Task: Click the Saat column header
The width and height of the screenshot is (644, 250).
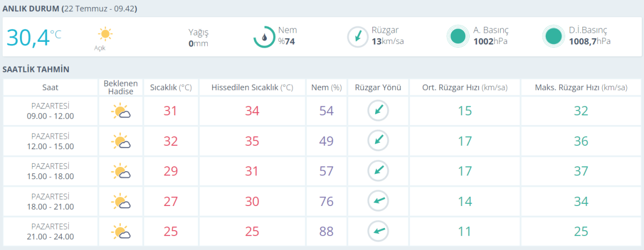Action: click(x=50, y=87)
